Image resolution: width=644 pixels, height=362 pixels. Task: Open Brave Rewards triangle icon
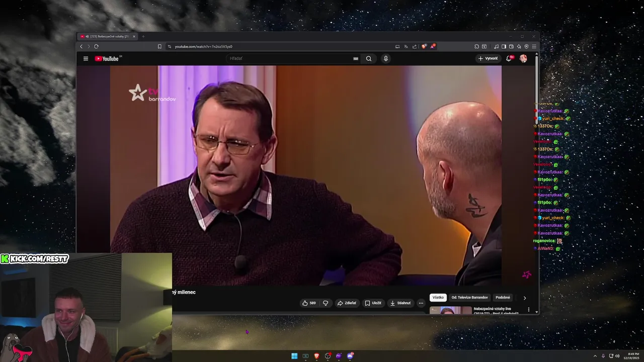click(x=432, y=46)
